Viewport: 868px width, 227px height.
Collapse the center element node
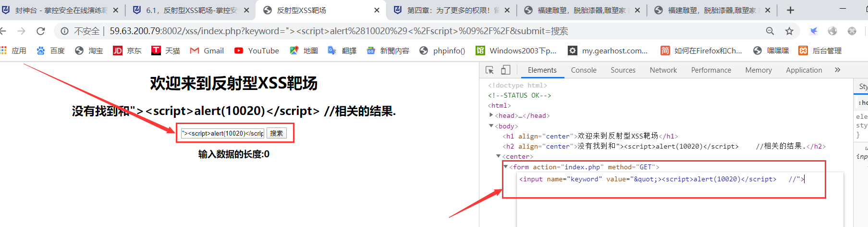click(498, 156)
